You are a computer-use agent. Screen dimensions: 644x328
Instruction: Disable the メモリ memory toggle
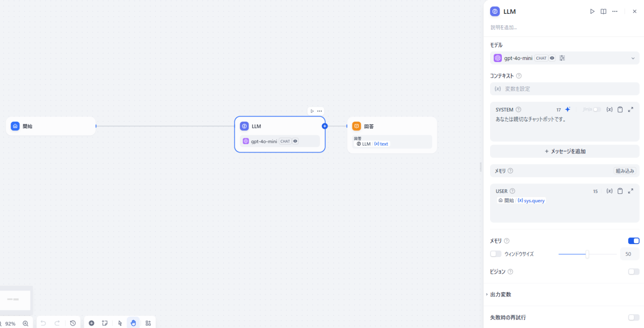click(634, 241)
